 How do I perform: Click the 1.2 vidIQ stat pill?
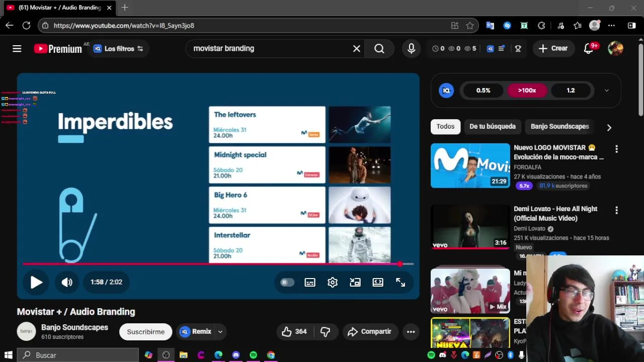click(571, 90)
